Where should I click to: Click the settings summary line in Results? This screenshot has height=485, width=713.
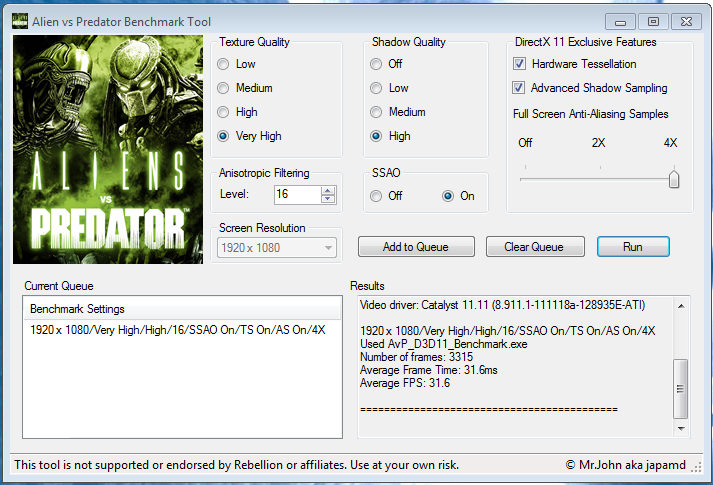click(x=507, y=330)
